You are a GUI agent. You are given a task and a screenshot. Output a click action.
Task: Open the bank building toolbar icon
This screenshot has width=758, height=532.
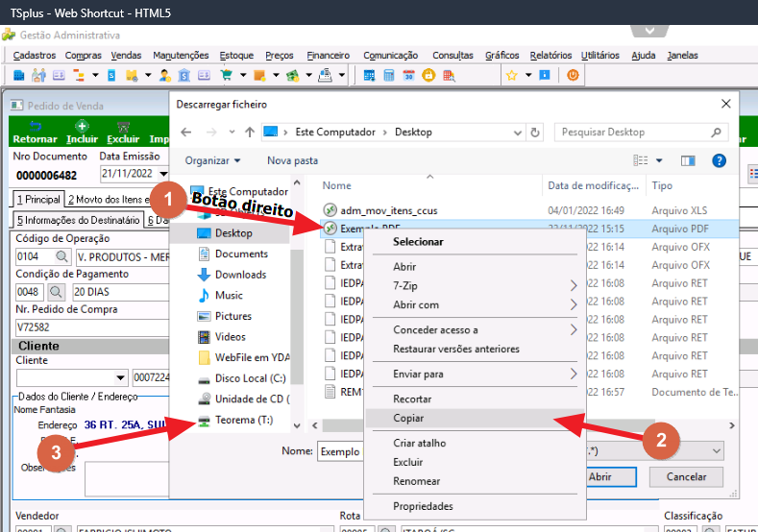[184, 75]
